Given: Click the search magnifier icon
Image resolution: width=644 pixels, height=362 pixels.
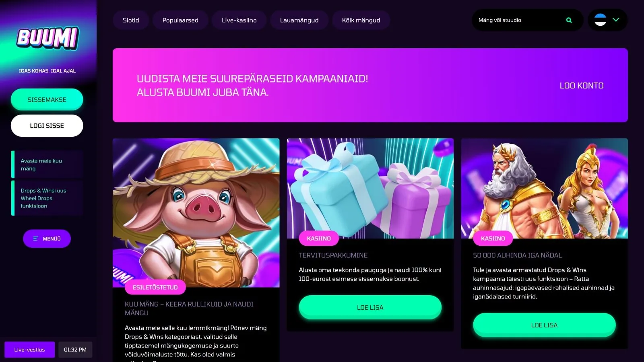Looking at the screenshot, I should click(x=569, y=20).
